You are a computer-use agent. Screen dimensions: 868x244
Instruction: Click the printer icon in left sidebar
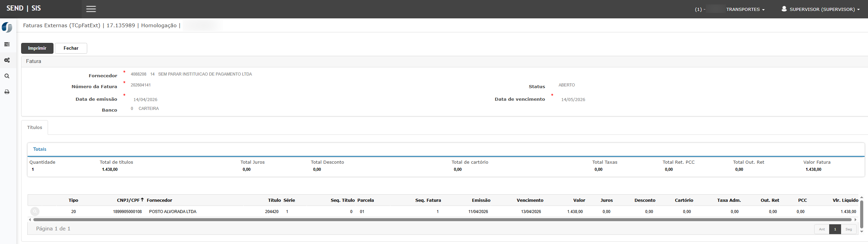coord(7,92)
